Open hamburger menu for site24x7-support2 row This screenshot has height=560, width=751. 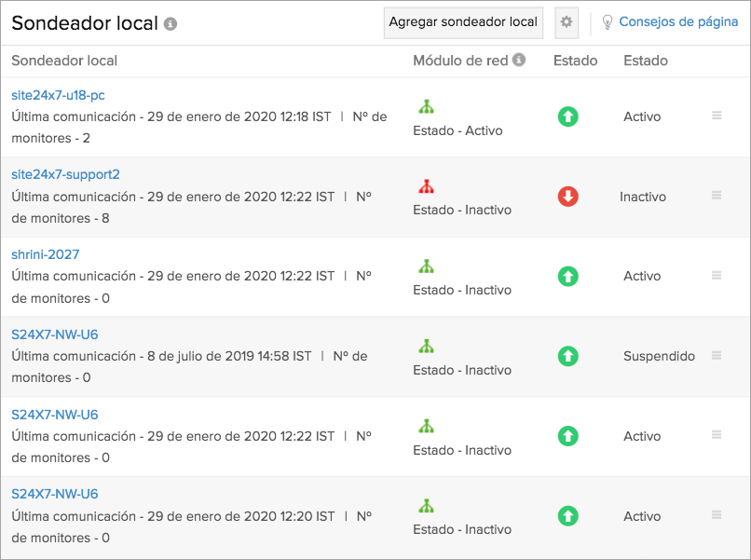tap(717, 196)
